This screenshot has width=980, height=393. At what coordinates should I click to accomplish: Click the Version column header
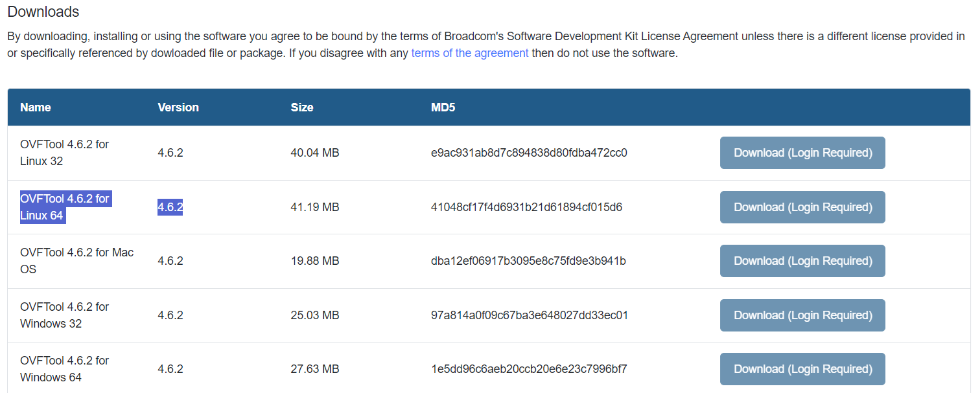[x=178, y=107]
